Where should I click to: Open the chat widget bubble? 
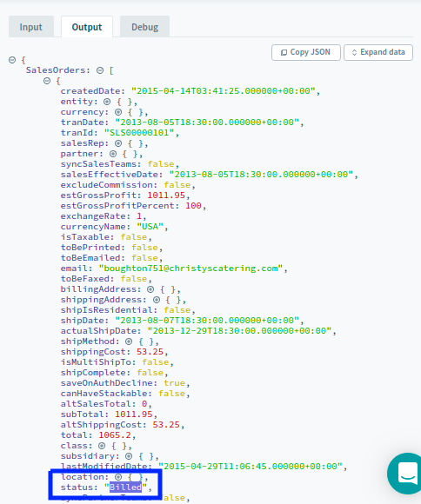pos(406,473)
